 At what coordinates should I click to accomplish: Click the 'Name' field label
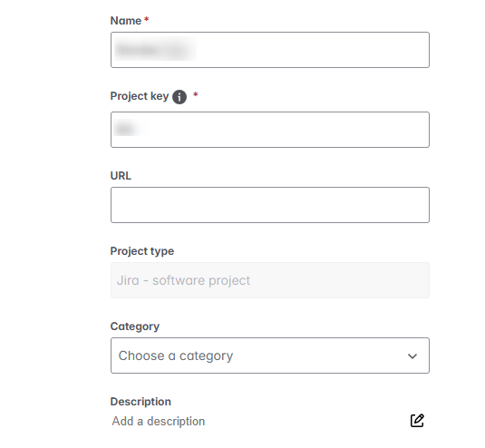point(126,21)
